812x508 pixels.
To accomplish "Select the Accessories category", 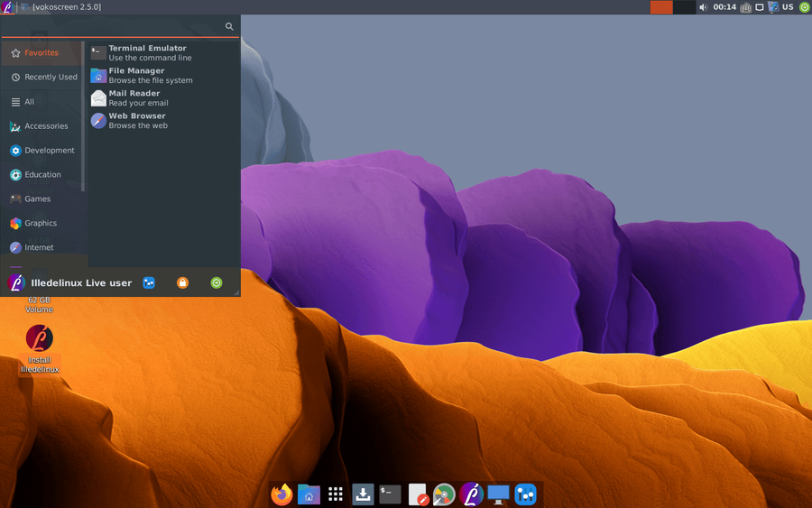I will click(x=45, y=126).
